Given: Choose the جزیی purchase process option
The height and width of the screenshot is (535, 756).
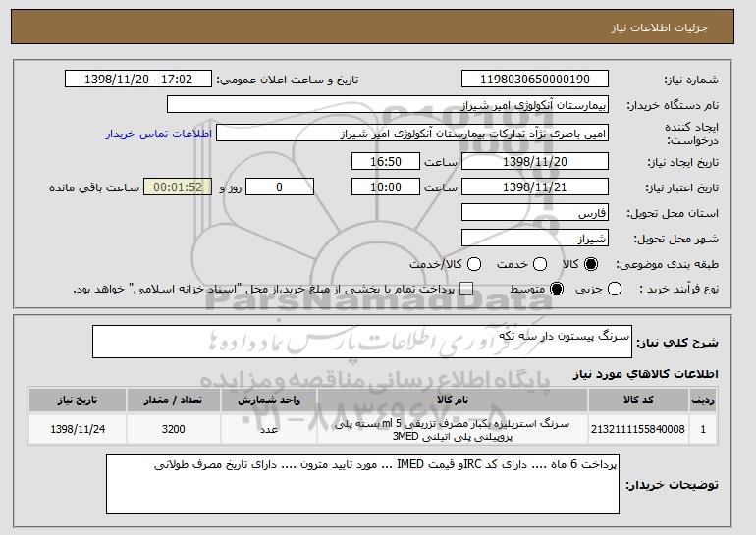Looking at the screenshot, I should click(x=615, y=290).
